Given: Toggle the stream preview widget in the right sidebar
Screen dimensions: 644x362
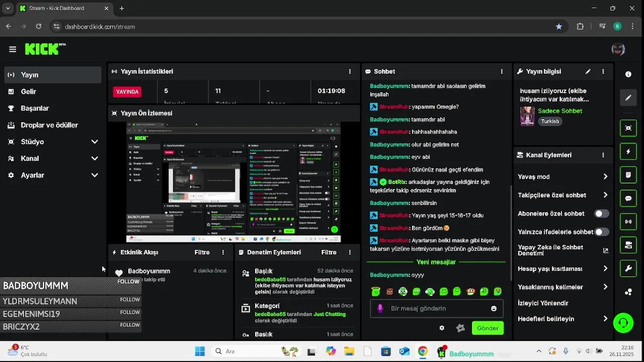Looking at the screenshot, I should coord(628,128).
